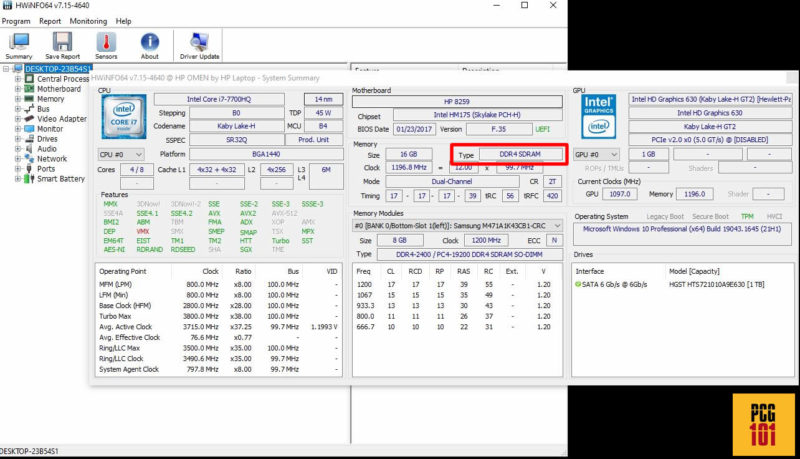Click the Audio speaker tree icon

pos(30,149)
